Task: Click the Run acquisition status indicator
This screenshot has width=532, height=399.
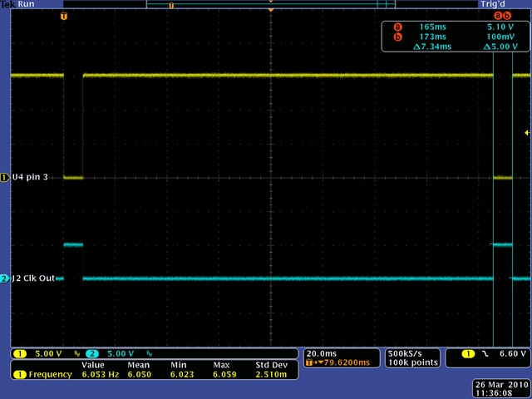Action: [x=27, y=4]
